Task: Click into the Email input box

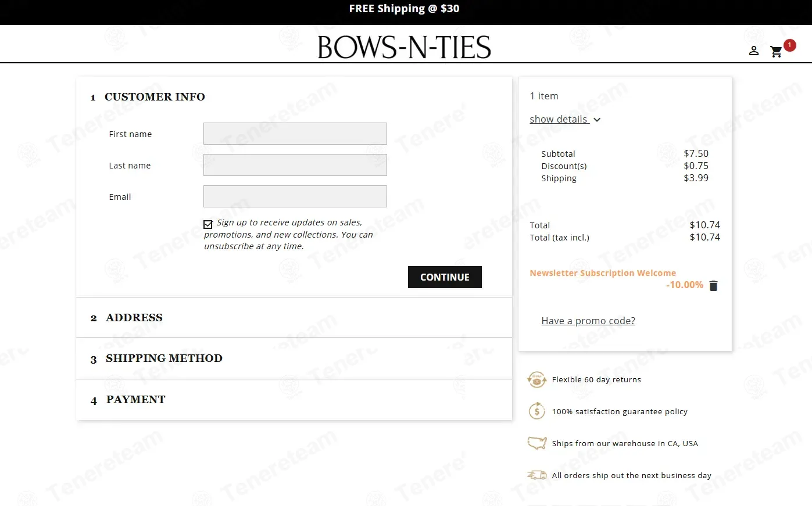Action: pyautogui.click(x=295, y=196)
